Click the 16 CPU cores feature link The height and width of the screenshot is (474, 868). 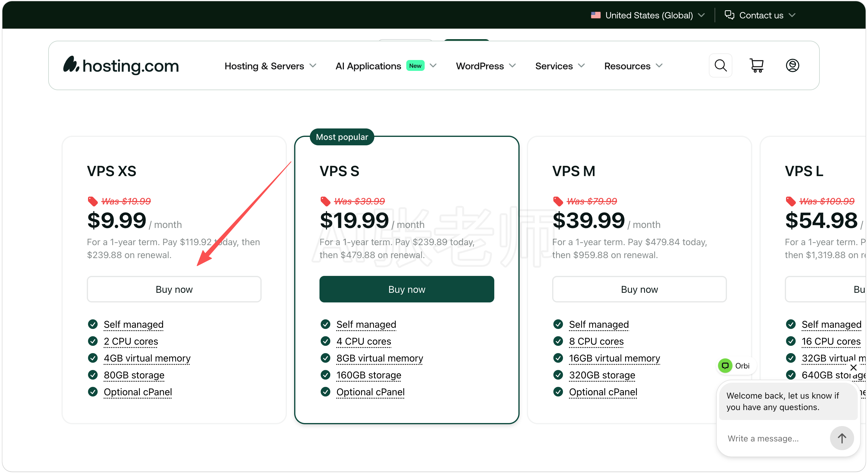pos(831,341)
